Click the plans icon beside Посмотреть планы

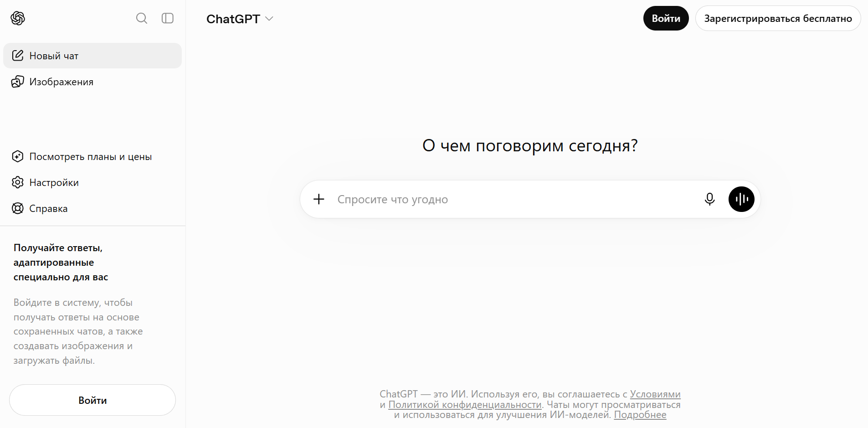coord(18,156)
